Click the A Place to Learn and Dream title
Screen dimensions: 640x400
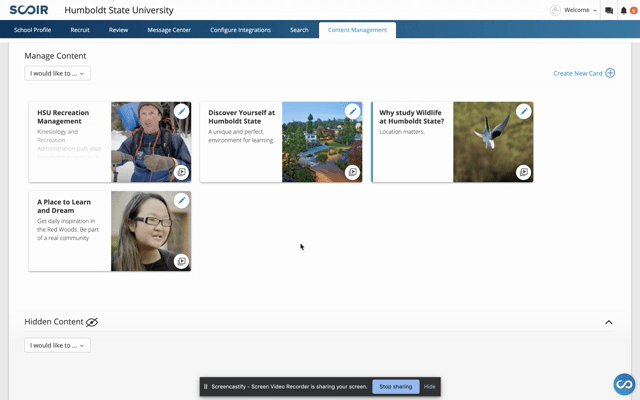click(64, 206)
